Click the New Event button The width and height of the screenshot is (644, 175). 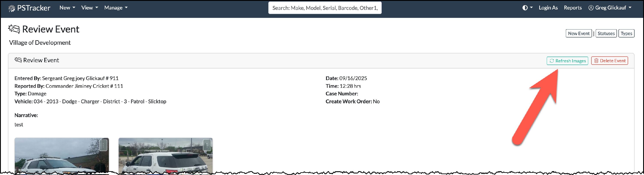pos(579,33)
